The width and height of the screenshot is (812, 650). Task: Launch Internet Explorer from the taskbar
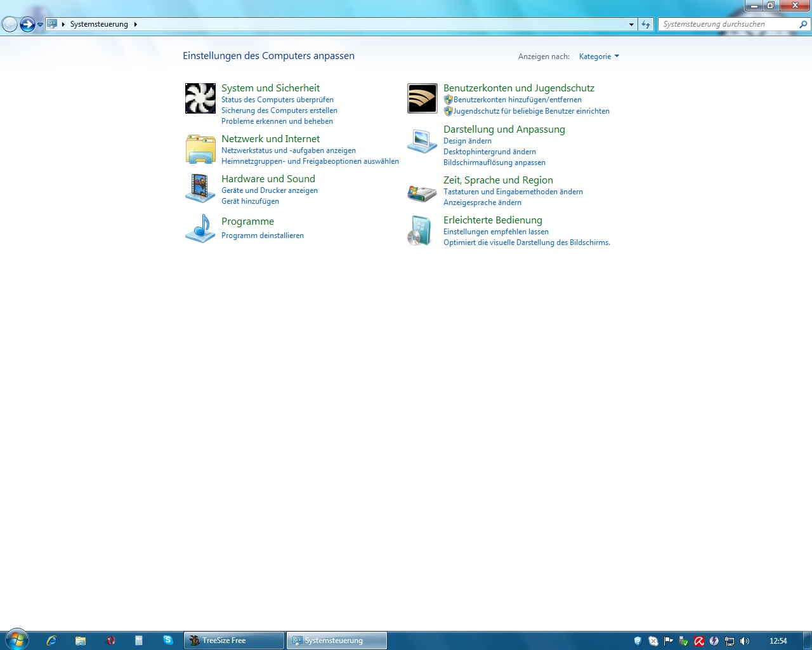point(51,640)
